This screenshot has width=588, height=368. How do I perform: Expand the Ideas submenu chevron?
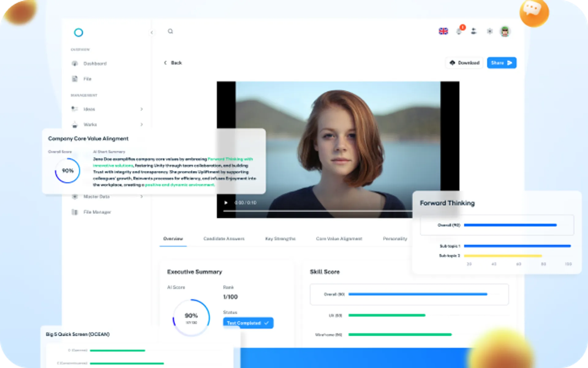tap(141, 109)
